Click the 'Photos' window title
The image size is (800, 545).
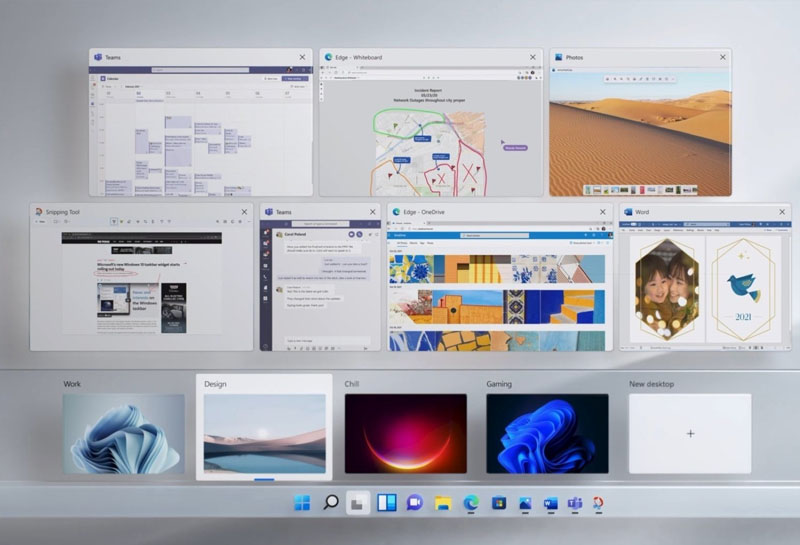click(x=574, y=57)
